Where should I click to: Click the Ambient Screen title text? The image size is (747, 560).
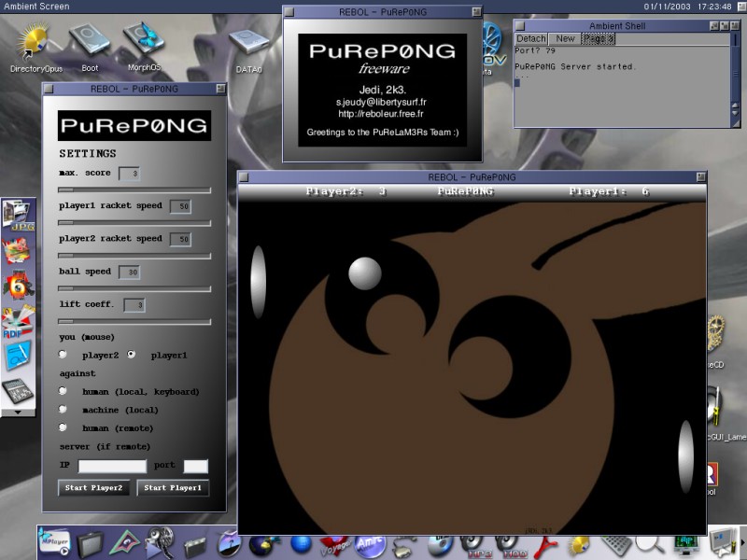tap(36, 7)
